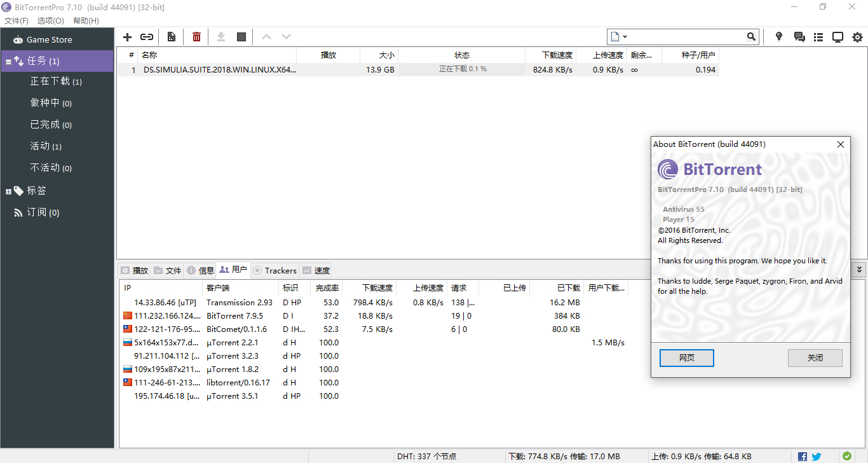Viewport: 868px width, 463px height.
Task: Toggle the list view icon in the toolbar
Action: (818, 37)
